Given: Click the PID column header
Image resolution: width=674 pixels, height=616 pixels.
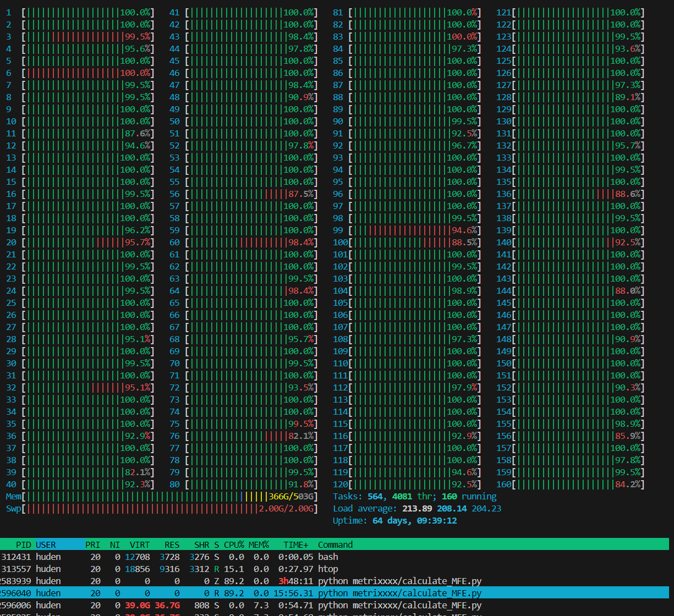Looking at the screenshot, I should tap(23, 544).
